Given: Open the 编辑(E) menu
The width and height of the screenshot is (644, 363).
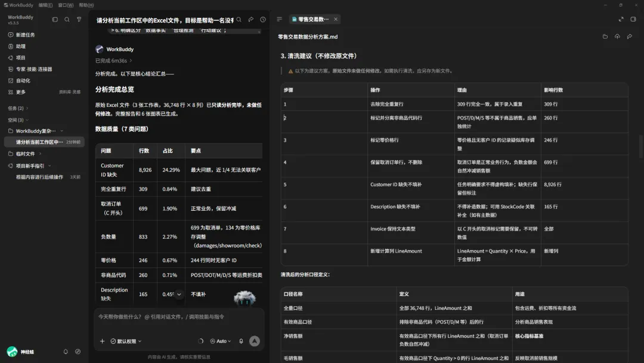Looking at the screenshot, I should [x=45, y=5].
